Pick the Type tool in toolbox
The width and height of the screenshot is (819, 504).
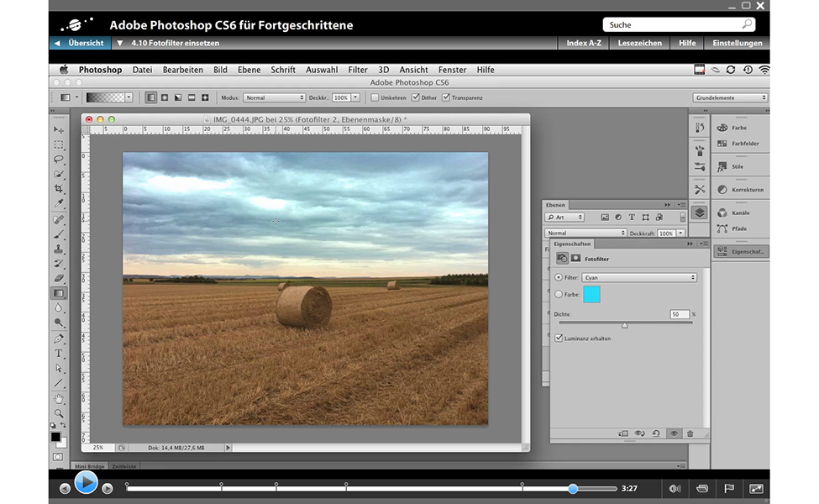59,354
